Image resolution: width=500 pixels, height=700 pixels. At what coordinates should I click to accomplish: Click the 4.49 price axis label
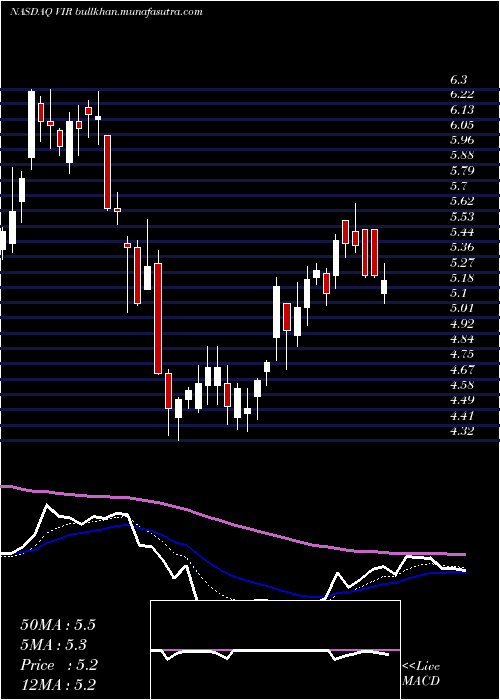click(x=462, y=400)
